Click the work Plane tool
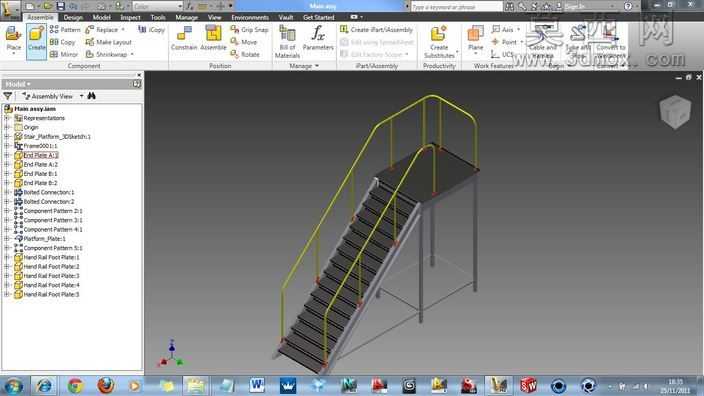The height and width of the screenshot is (396, 704). coord(475,39)
